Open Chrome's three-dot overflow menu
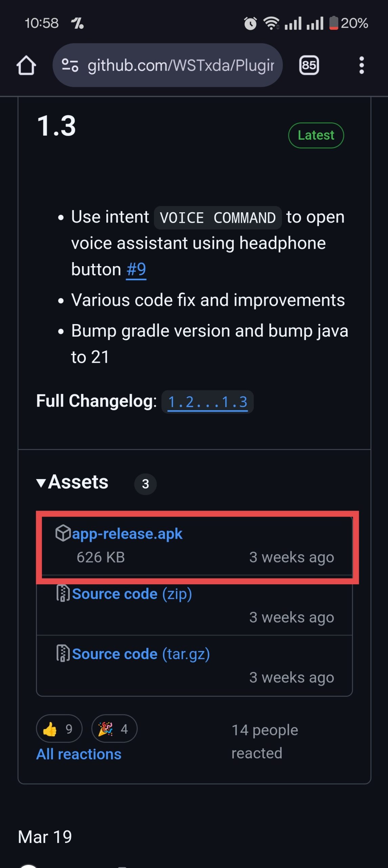 coord(362,65)
